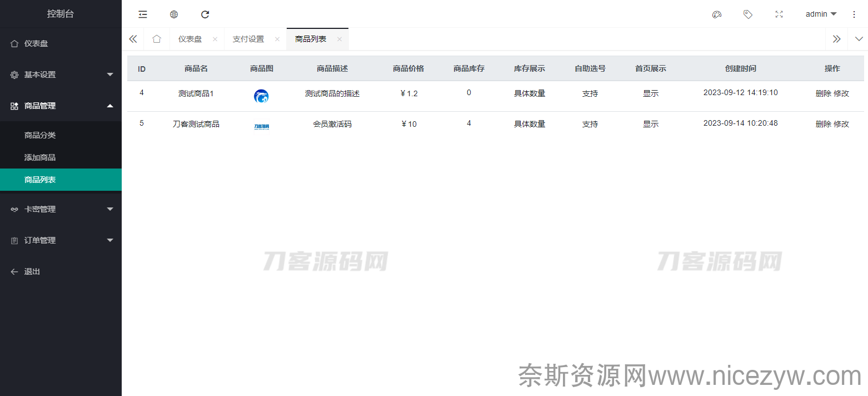Switch to the 支付设置 tab
Image resolution: width=868 pixels, height=396 pixels.
click(x=248, y=39)
